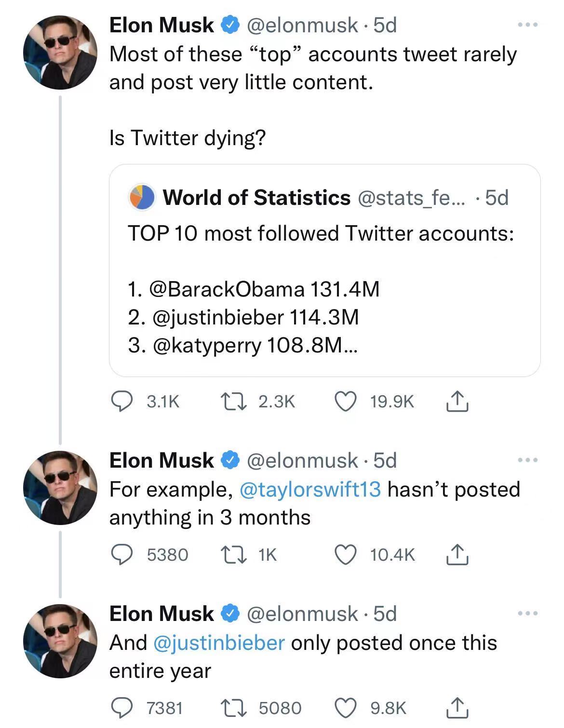Open the quoted World of Statistics tweet
This screenshot has height=728, width=564.
click(324, 270)
